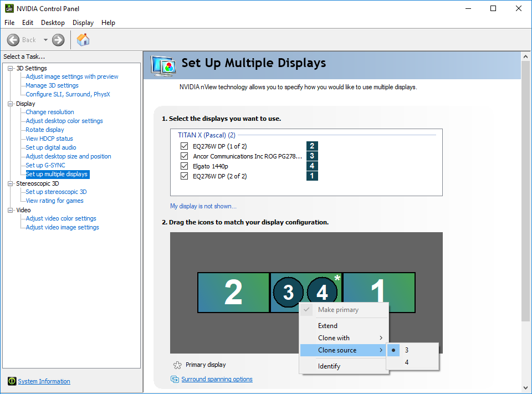Image resolution: width=532 pixels, height=394 pixels.
Task: Collapse the 3D Settings tree node
Action: point(10,68)
